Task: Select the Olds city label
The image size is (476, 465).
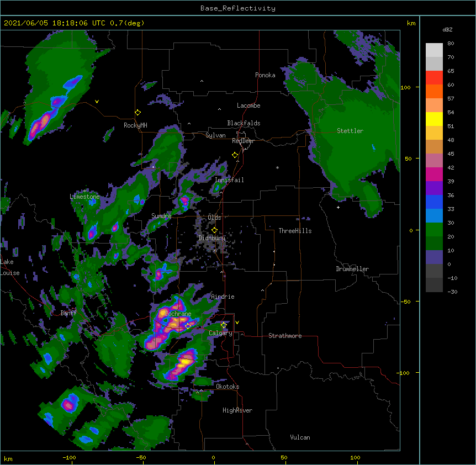Action: point(214,218)
